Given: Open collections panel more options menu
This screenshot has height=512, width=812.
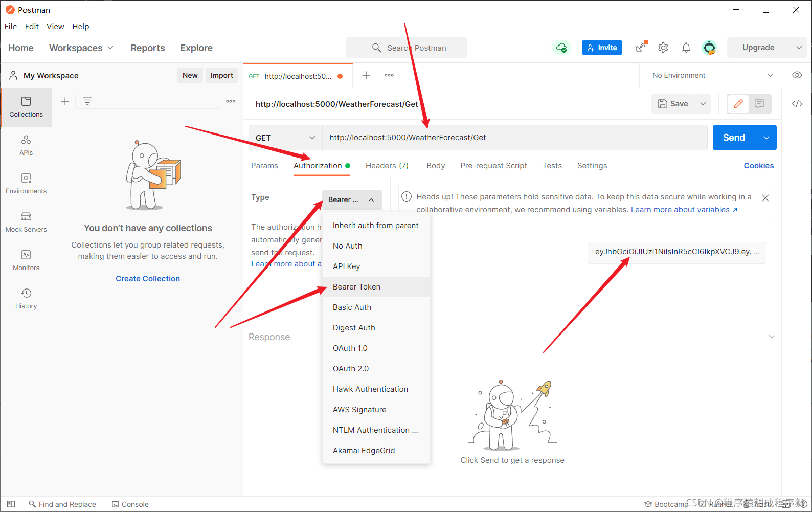Looking at the screenshot, I should (x=231, y=101).
